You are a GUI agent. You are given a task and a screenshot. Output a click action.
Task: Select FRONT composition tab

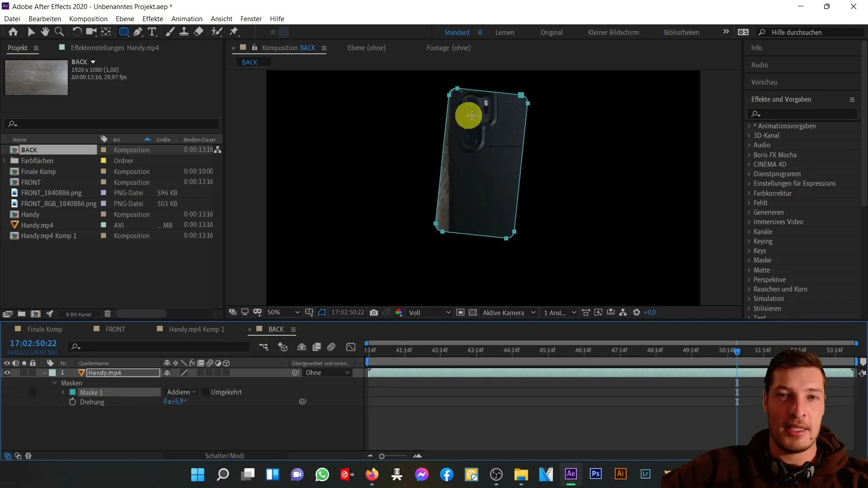(x=114, y=329)
